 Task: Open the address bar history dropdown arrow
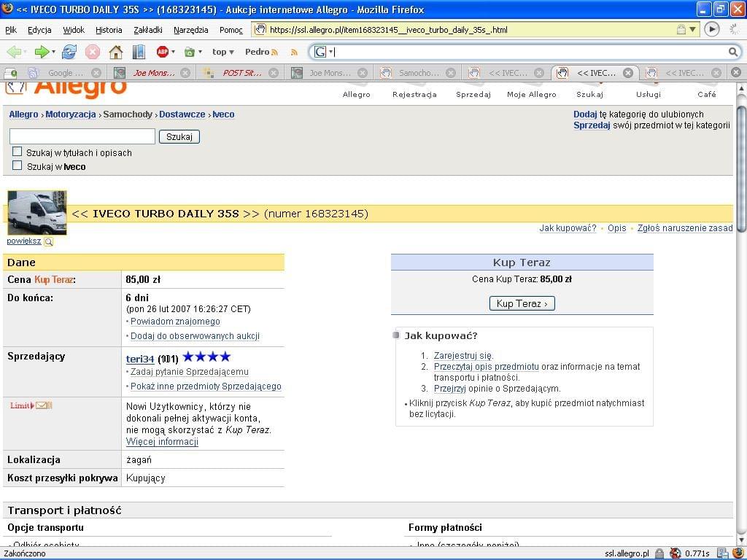click(x=693, y=29)
